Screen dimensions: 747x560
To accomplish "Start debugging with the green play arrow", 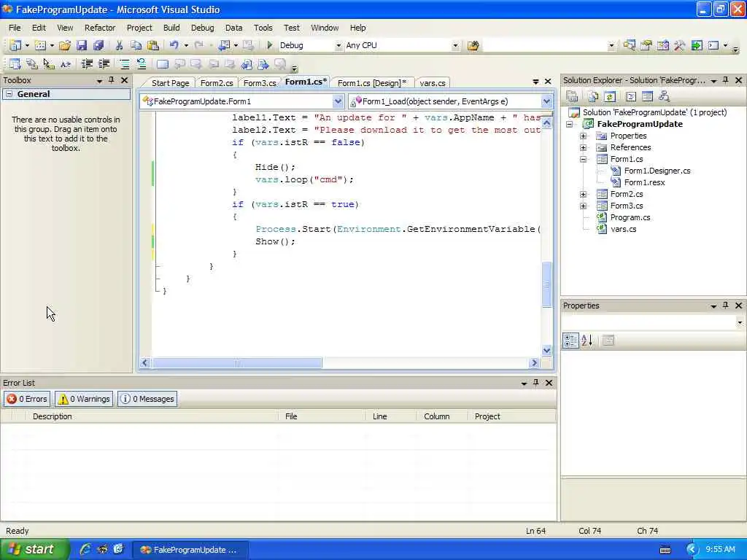I will [270, 45].
